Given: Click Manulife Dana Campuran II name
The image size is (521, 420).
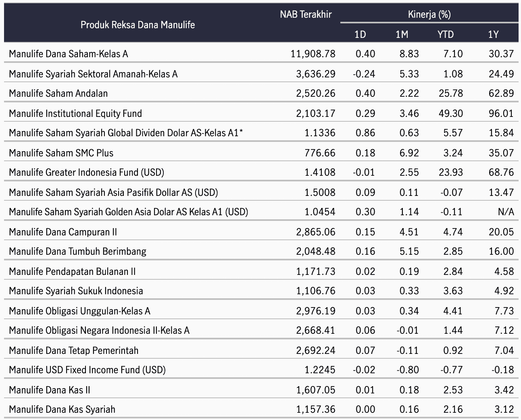Looking at the screenshot, I should [63, 232].
